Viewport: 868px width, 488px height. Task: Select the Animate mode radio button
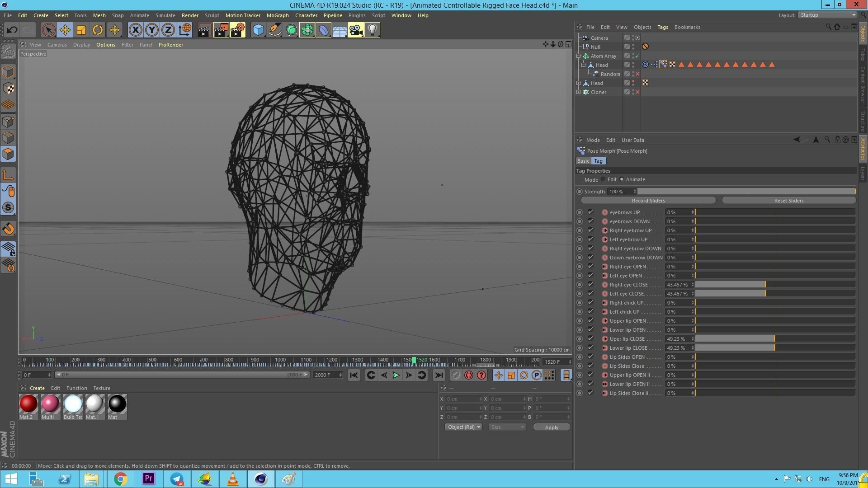click(x=622, y=180)
